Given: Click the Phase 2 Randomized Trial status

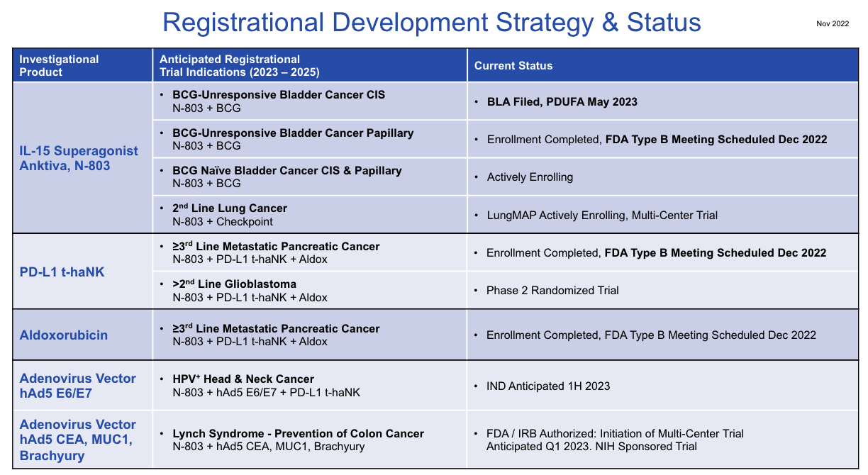Looking at the screenshot, I should tap(549, 290).
